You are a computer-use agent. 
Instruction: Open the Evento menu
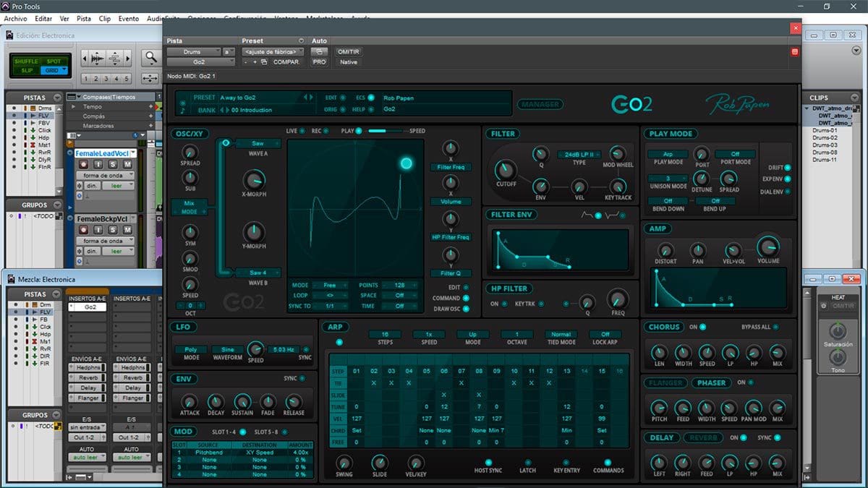[129, 18]
